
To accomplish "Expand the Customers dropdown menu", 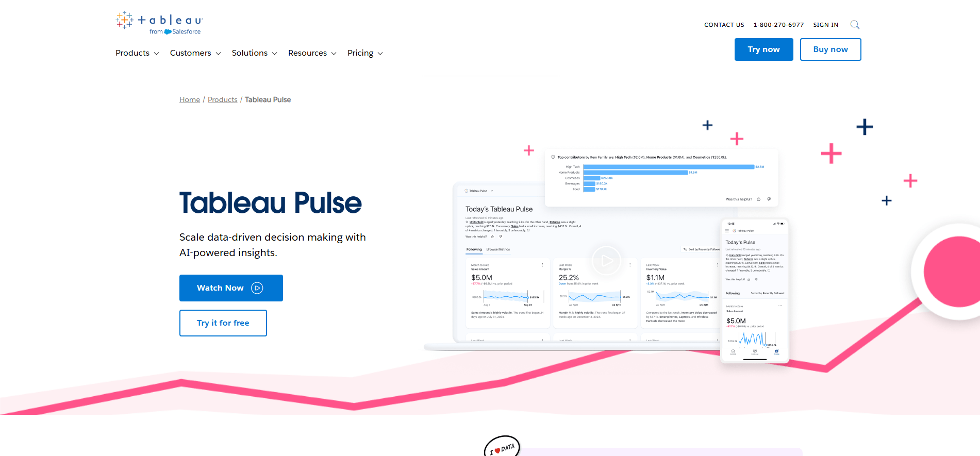I will (x=195, y=53).
